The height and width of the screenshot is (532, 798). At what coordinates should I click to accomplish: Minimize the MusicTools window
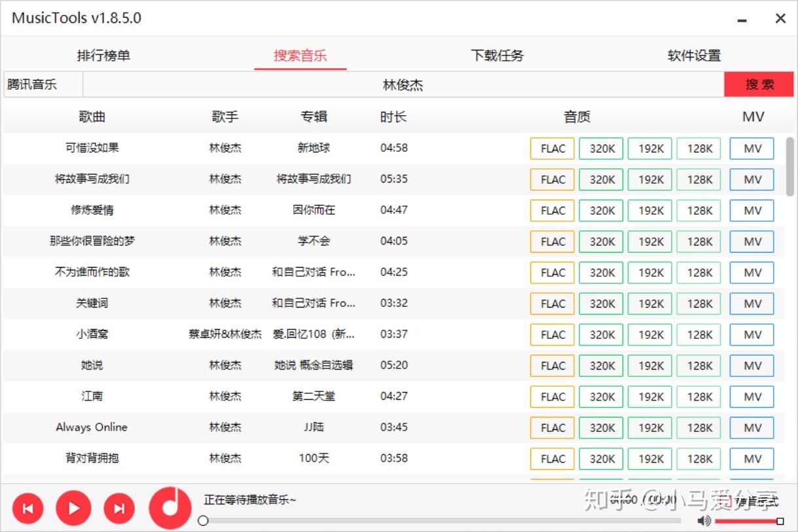(x=742, y=19)
